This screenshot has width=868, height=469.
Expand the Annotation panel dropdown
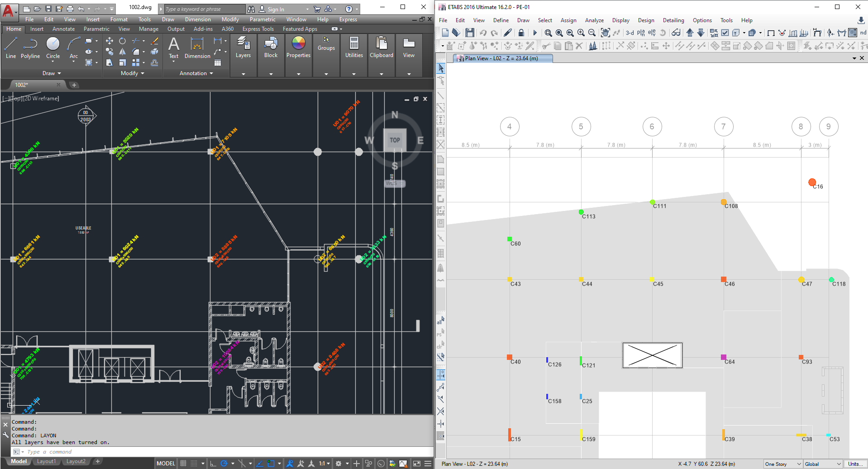(x=196, y=73)
